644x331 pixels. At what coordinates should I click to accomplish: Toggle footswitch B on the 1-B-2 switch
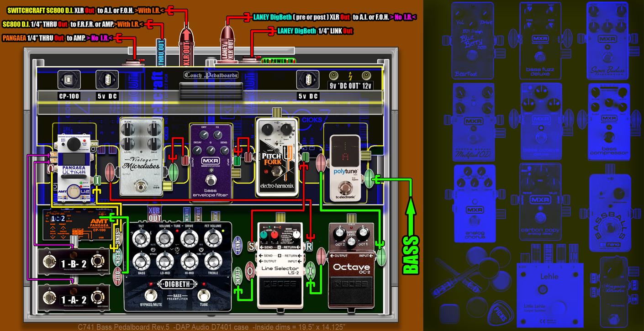(x=97, y=262)
